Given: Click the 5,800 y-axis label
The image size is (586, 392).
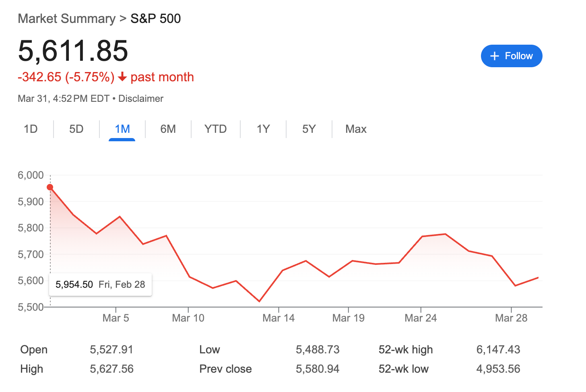Looking at the screenshot, I should [x=31, y=228].
